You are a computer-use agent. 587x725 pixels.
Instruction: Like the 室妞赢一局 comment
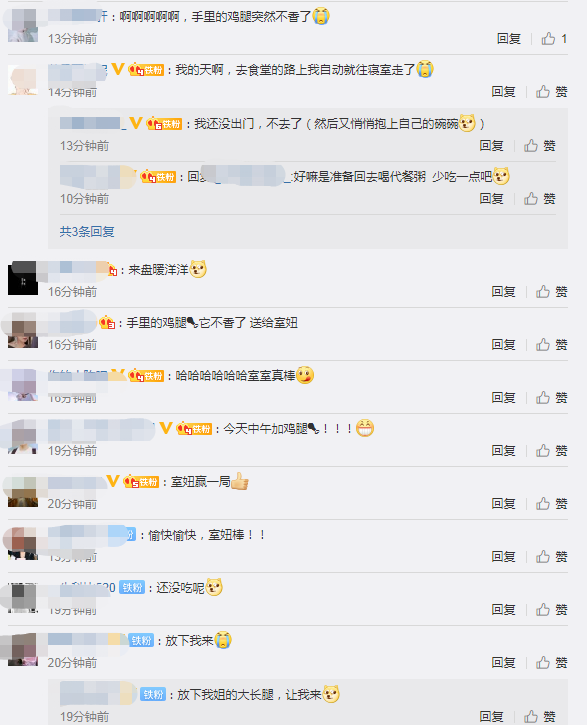[x=551, y=504]
